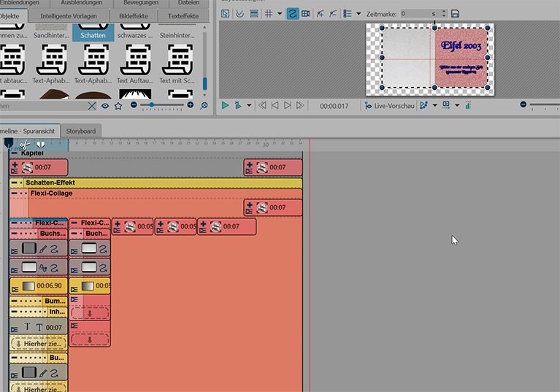This screenshot has width=560, height=392.
Task: Switch to the Storyboard tab
Action: tap(81, 131)
